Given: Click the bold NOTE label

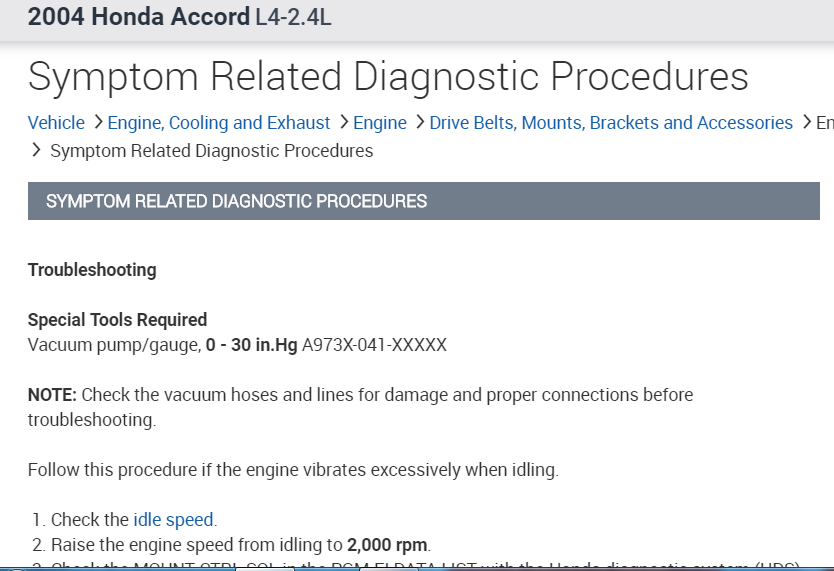Looking at the screenshot, I should pos(52,395).
